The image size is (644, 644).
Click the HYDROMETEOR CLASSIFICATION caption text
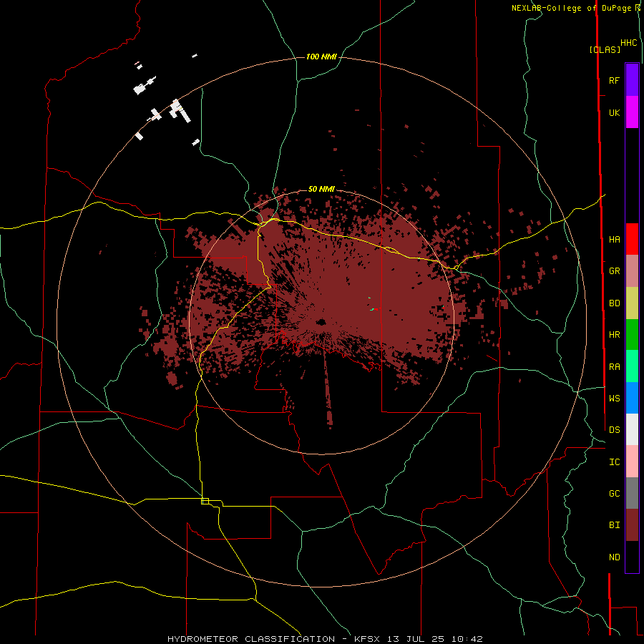coord(251,639)
